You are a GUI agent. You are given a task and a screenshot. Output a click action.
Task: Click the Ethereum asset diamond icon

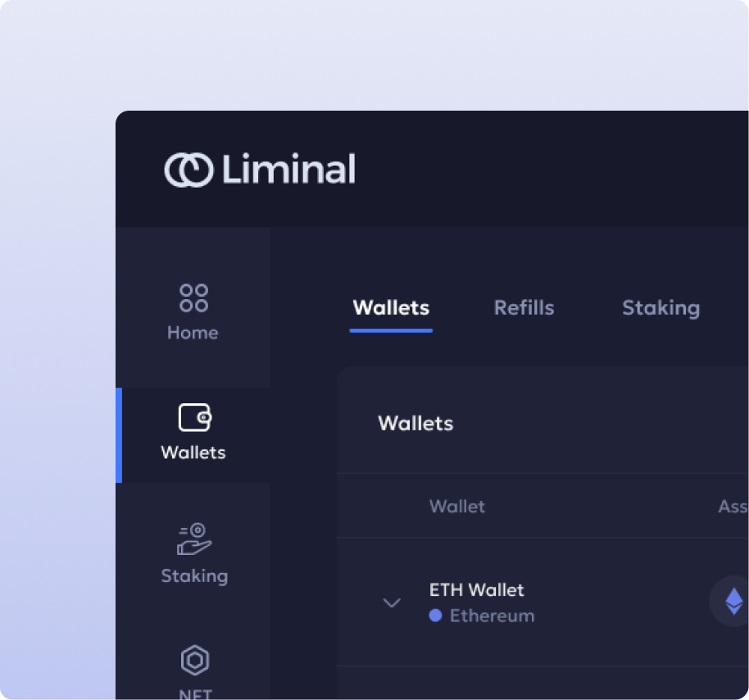733,601
